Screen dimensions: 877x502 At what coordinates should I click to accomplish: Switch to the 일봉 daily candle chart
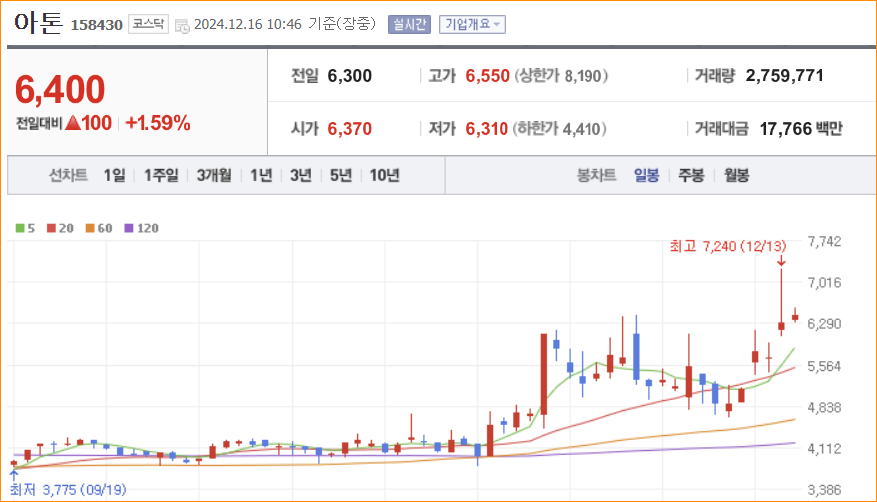(x=647, y=176)
